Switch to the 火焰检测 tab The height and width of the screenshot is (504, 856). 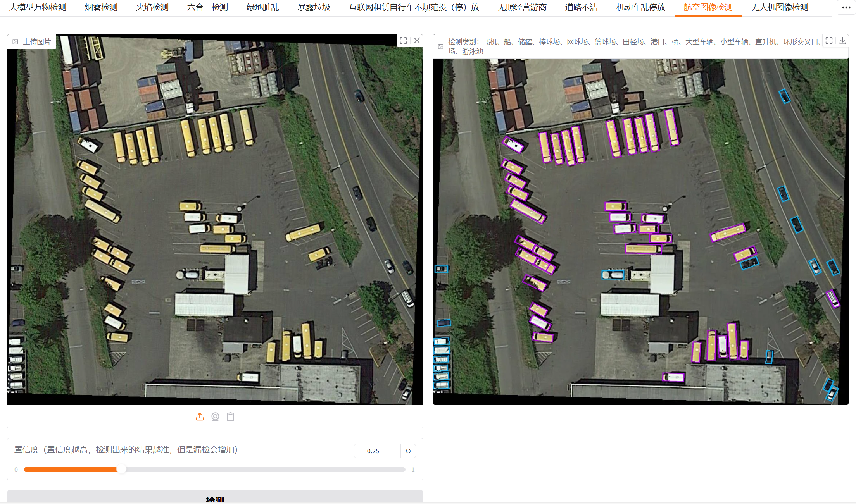pos(152,7)
